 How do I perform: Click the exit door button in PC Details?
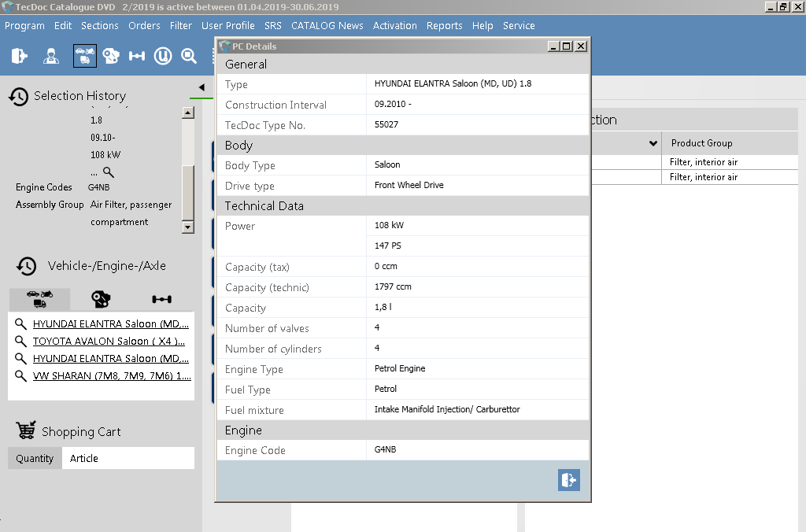[569, 480]
